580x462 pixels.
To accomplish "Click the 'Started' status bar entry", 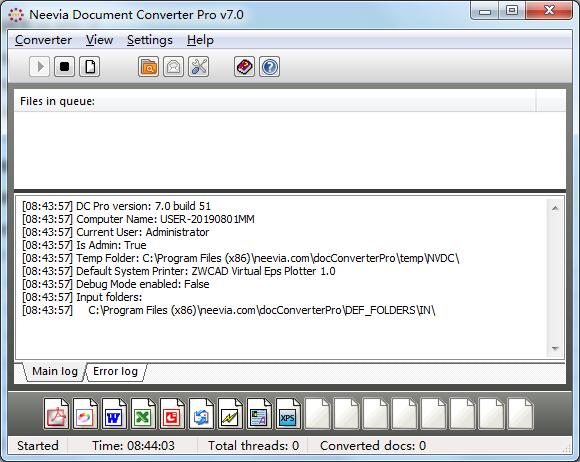I will [x=38, y=445].
